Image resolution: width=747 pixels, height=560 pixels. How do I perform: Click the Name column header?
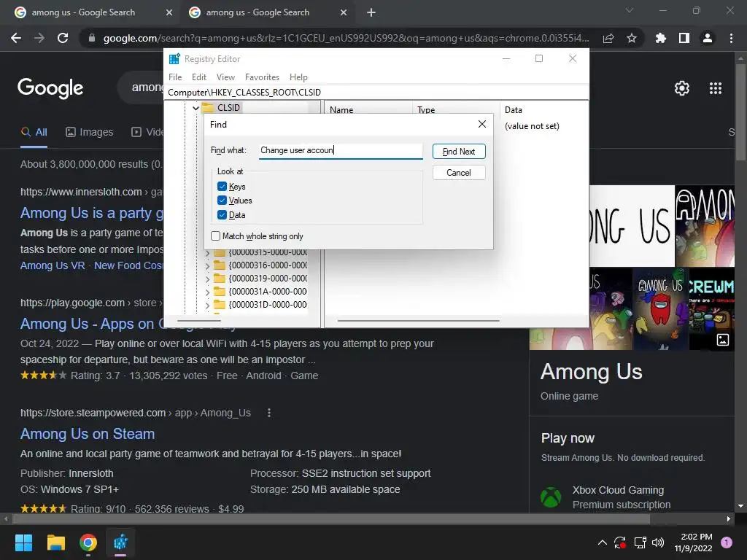(368, 109)
